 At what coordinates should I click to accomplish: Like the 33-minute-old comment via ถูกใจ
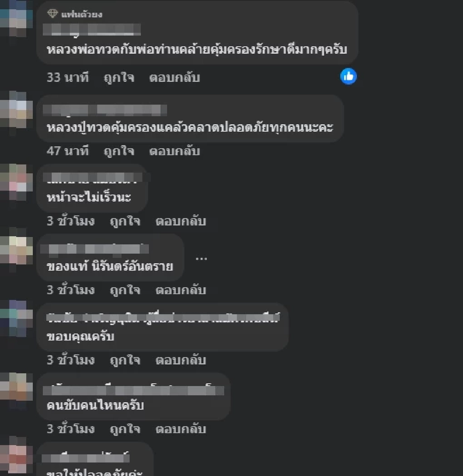tap(119, 78)
